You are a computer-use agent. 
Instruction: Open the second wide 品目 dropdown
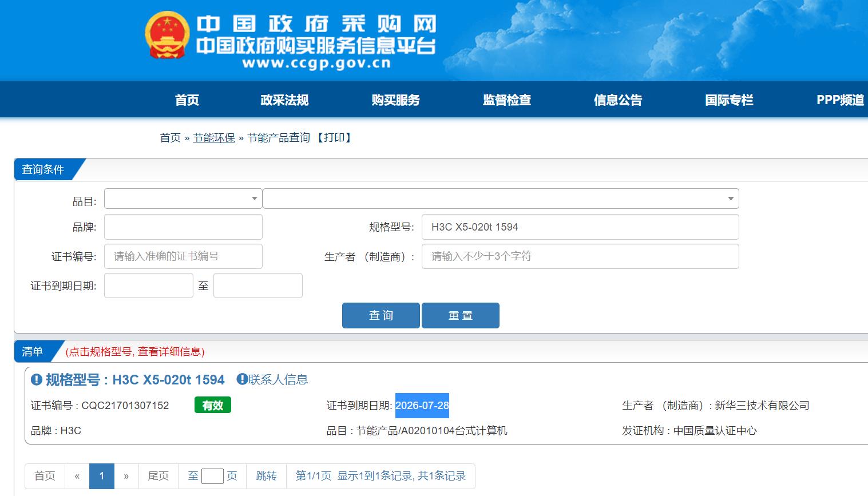coord(501,199)
